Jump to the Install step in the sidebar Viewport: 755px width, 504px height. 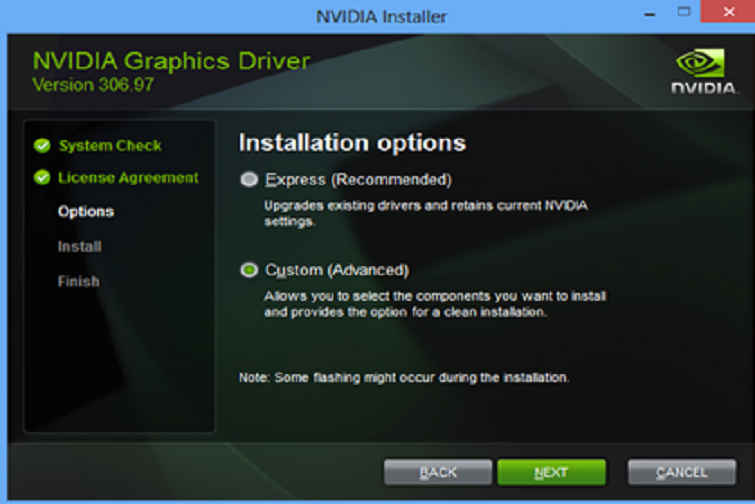tap(79, 247)
